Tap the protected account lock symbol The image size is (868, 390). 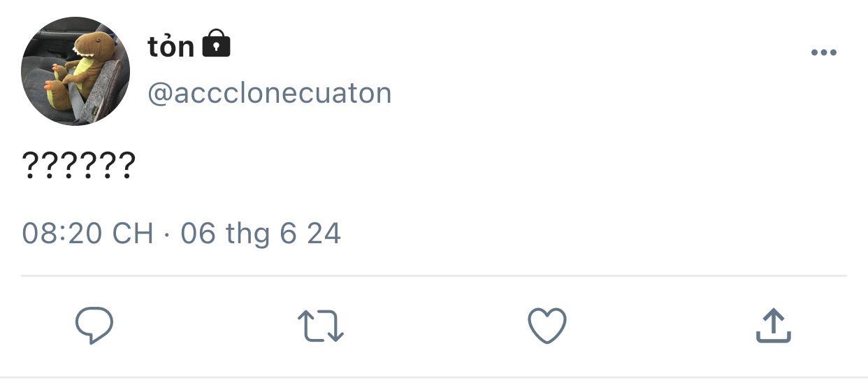pos(216,44)
